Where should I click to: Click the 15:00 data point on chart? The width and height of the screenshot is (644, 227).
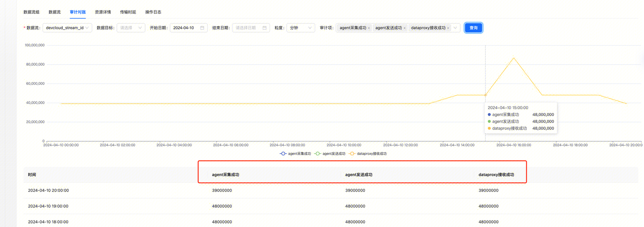[485, 95]
